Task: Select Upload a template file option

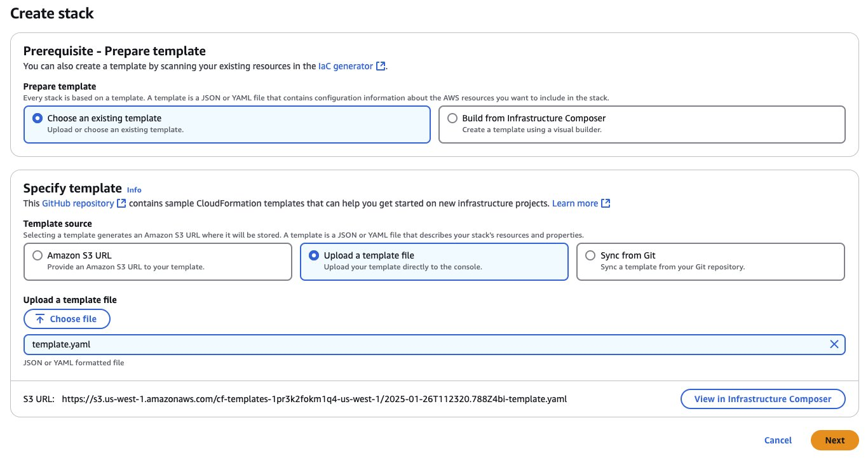Action: [314, 255]
